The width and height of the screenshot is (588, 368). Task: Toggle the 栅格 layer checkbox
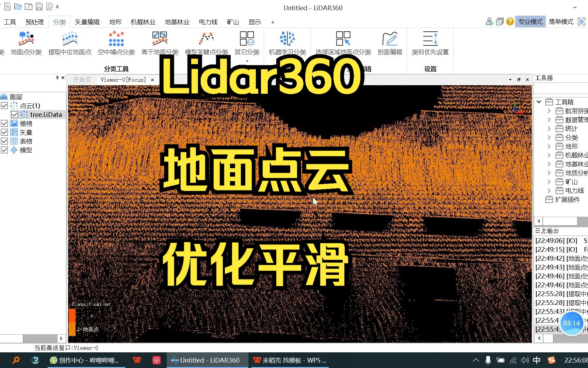[x=4, y=123]
